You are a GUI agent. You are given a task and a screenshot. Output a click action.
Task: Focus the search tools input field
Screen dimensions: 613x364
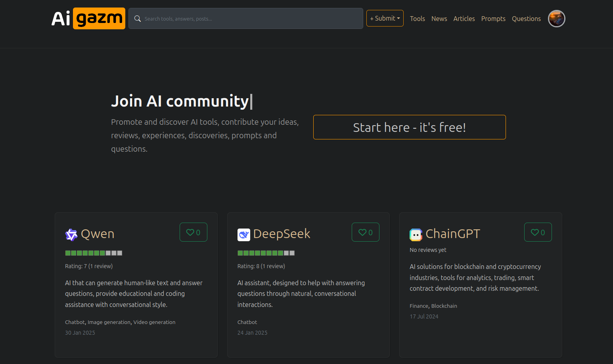(246, 19)
